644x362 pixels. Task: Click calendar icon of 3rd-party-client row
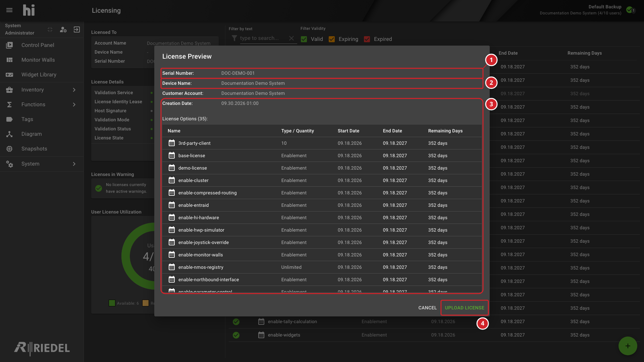click(172, 143)
